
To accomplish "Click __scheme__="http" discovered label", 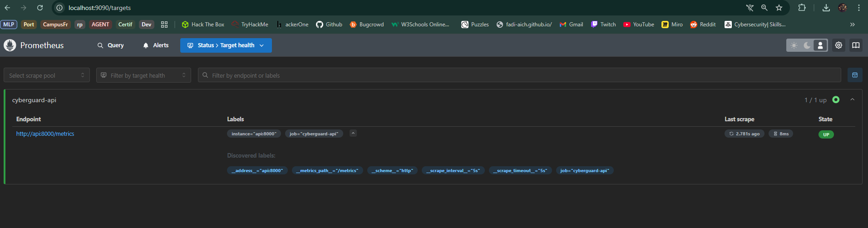I will click(x=392, y=171).
